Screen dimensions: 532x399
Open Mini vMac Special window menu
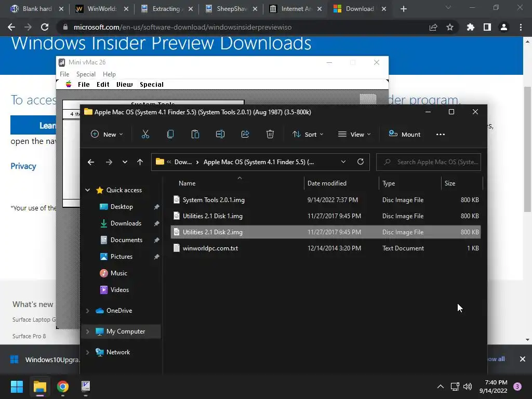(x=86, y=74)
